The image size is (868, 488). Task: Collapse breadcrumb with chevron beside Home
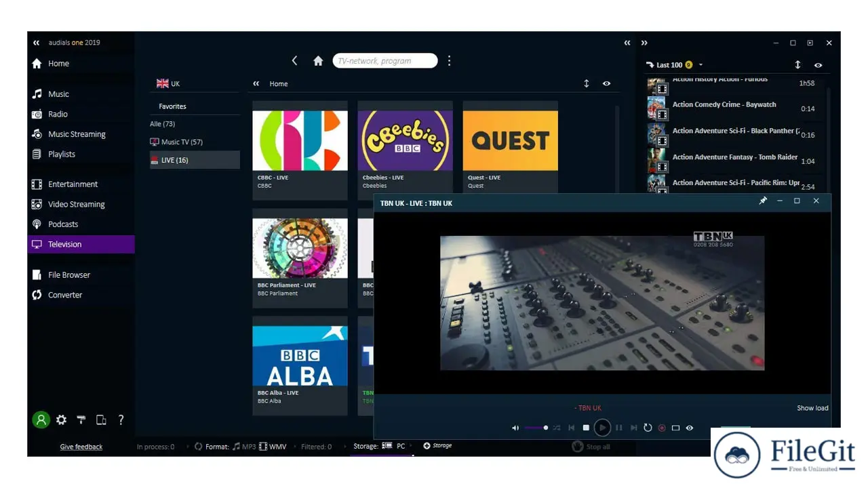pos(256,83)
